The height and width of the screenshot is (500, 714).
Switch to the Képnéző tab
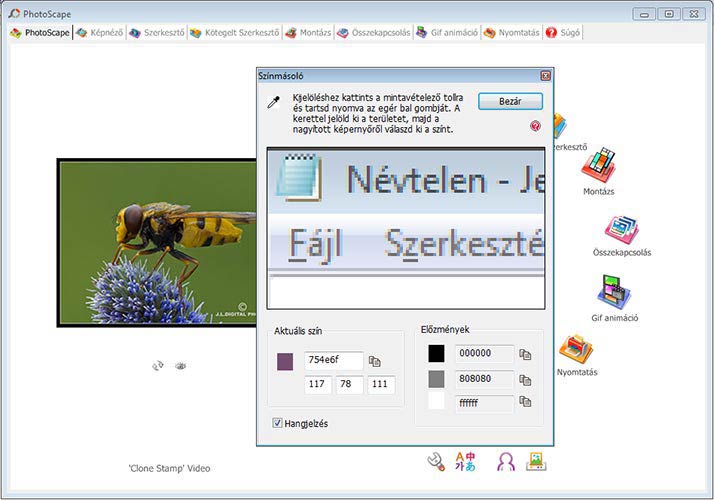[101, 32]
